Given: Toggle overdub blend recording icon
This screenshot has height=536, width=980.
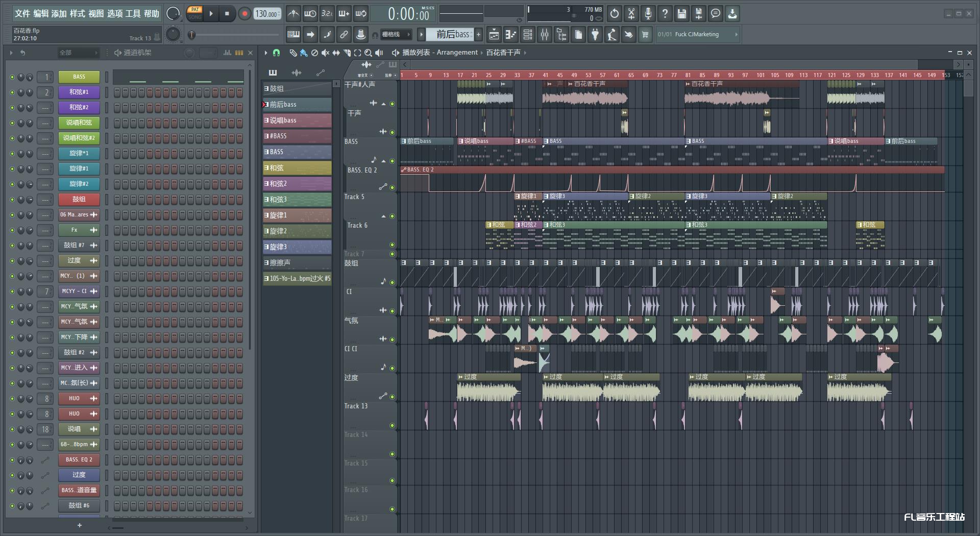Looking at the screenshot, I should pos(344,14).
